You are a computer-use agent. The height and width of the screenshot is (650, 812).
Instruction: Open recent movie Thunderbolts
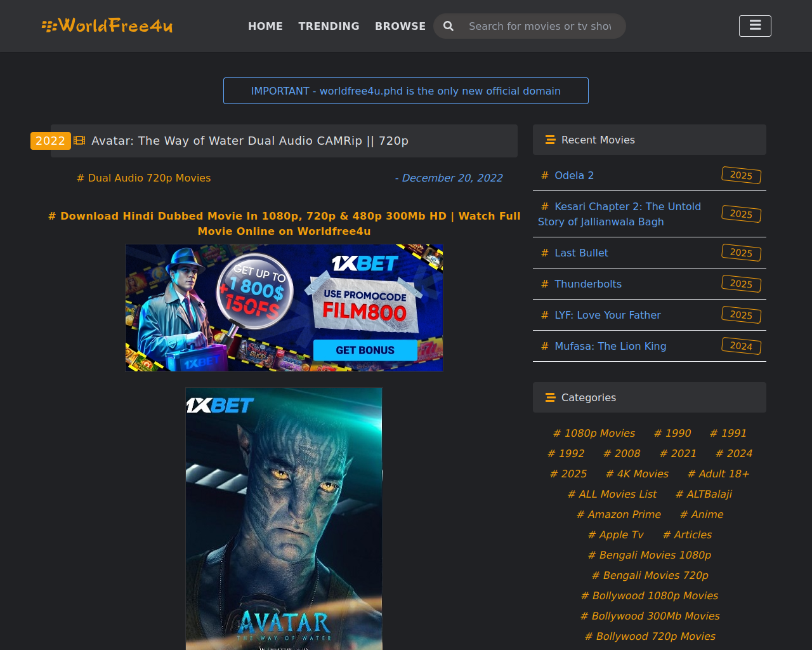pyautogui.click(x=588, y=284)
